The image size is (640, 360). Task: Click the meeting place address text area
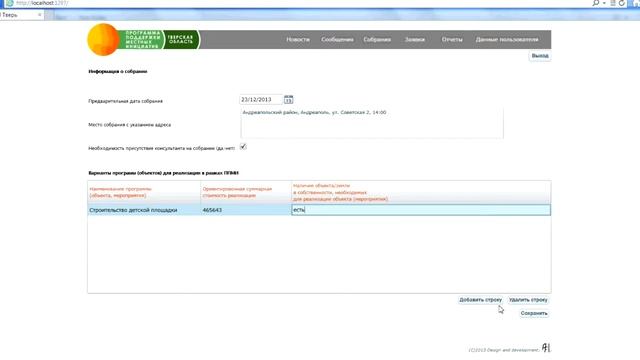click(372, 123)
